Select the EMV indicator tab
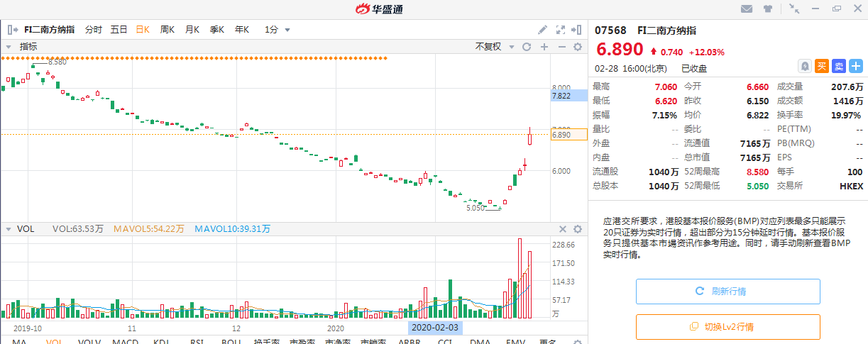868x344 pixels. (516, 341)
